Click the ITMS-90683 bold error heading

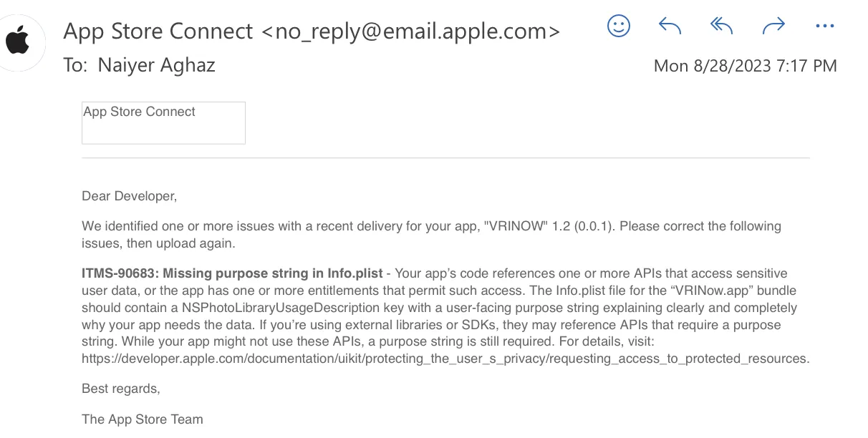tap(233, 273)
